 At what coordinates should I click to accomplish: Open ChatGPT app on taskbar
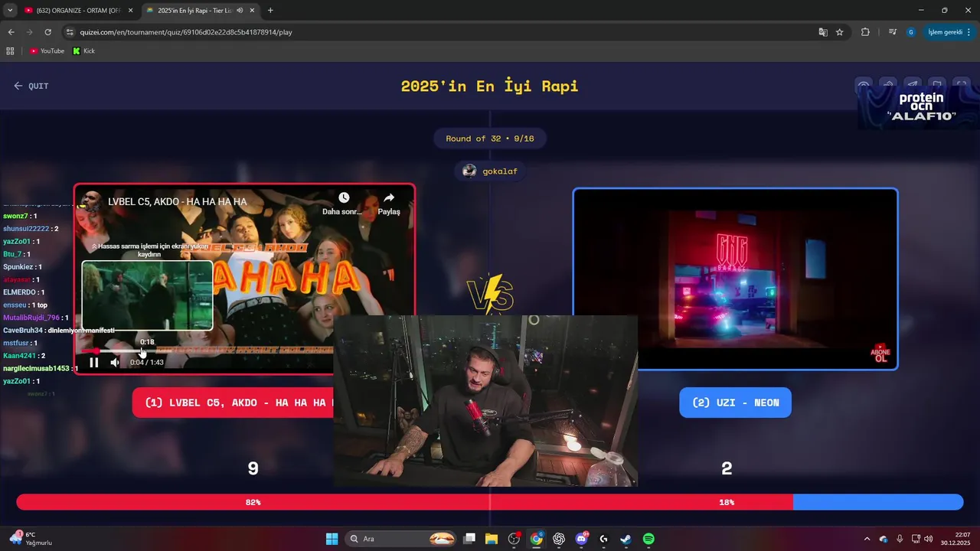[559, 539]
